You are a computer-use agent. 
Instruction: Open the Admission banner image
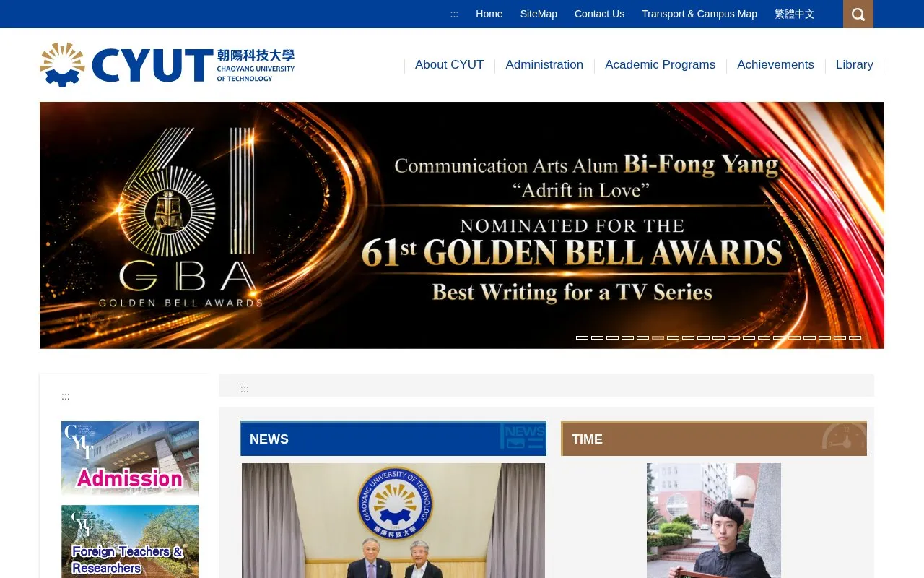coord(130,458)
